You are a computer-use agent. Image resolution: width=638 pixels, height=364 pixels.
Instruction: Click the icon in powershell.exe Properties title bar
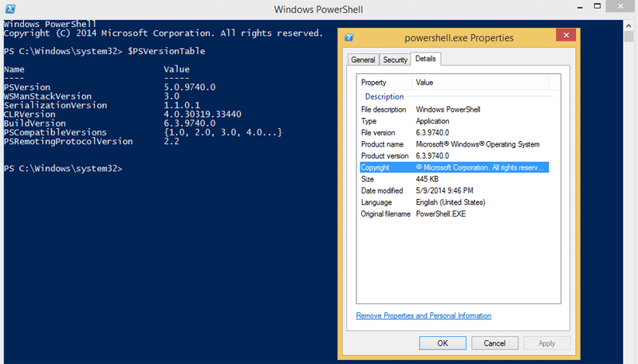click(x=349, y=37)
